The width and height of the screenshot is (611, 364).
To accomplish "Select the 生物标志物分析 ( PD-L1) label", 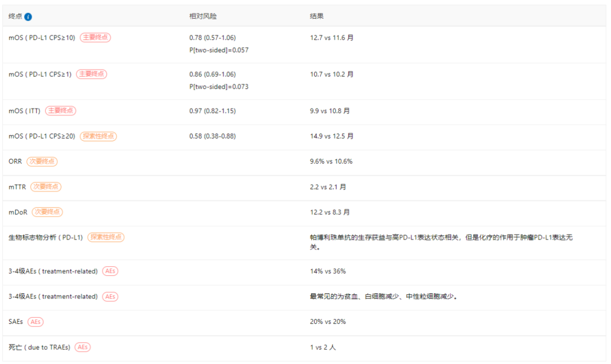I will coord(46,237).
